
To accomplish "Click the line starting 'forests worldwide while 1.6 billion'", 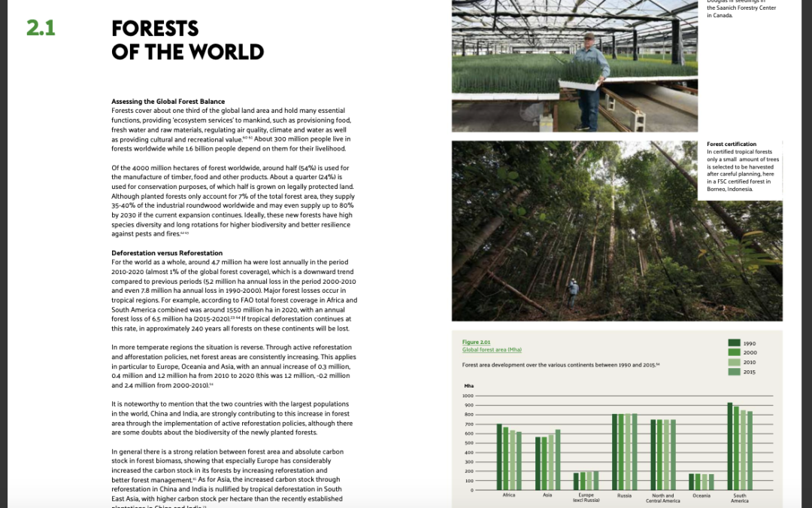I will [x=229, y=149].
